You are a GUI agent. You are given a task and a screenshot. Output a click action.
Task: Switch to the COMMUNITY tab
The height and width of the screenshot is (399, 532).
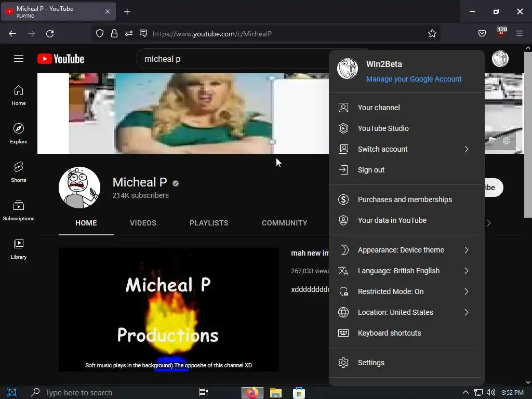click(284, 223)
